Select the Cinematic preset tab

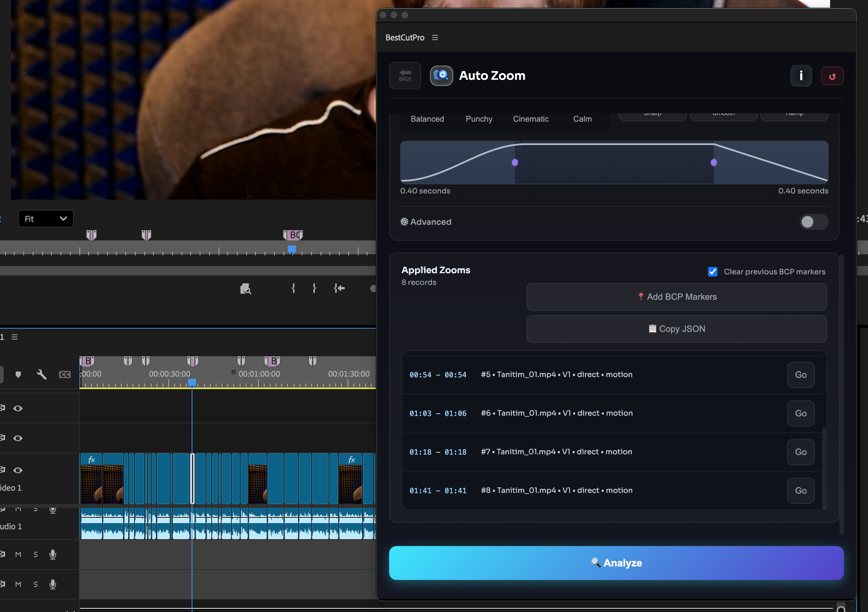[531, 119]
